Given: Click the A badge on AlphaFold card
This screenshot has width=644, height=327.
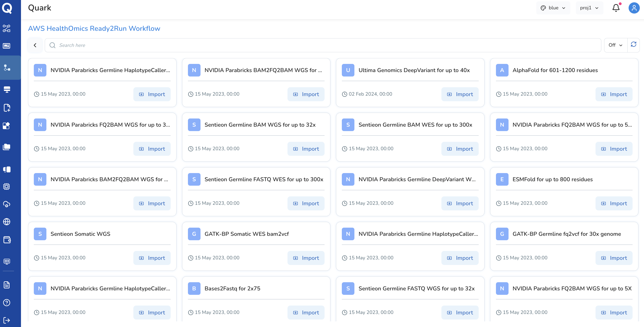Looking at the screenshot, I should click(x=502, y=70).
